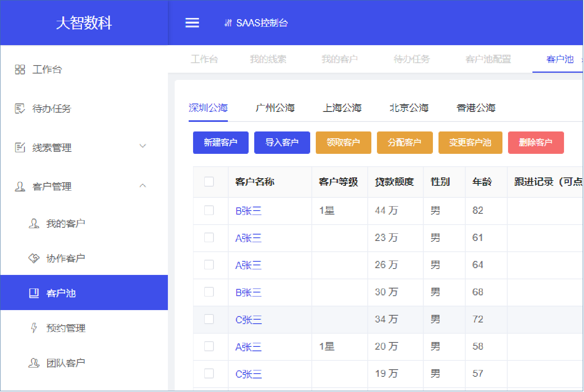Screen dimensions: 584x392
Task: Switch to the 我的线索 top tab
Action: tap(268, 60)
